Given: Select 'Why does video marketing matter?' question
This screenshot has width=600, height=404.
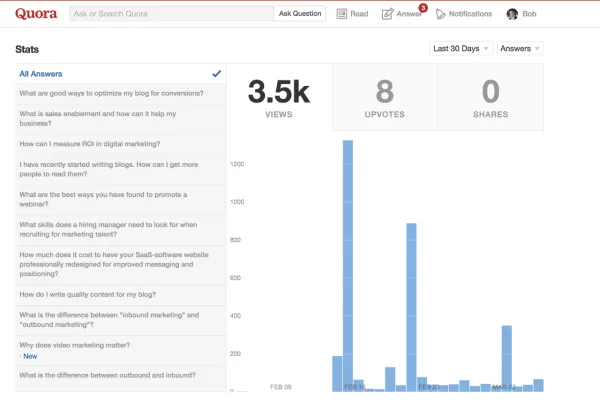Looking at the screenshot, I should (x=121, y=350).
